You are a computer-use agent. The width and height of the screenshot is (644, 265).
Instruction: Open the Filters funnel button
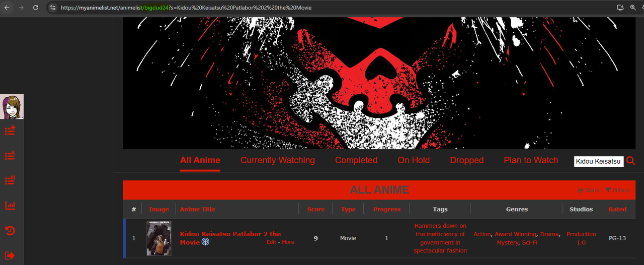point(617,190)
